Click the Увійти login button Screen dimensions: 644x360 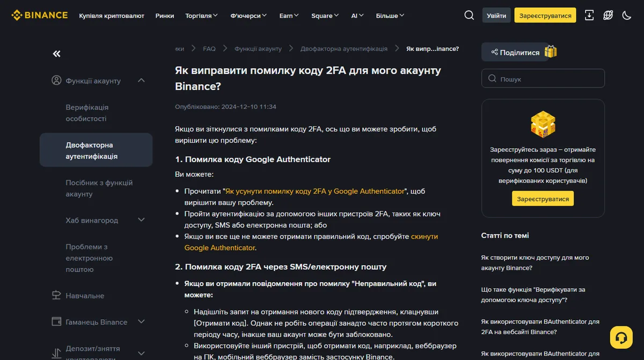pyautogui.click(x=496, y=16)
